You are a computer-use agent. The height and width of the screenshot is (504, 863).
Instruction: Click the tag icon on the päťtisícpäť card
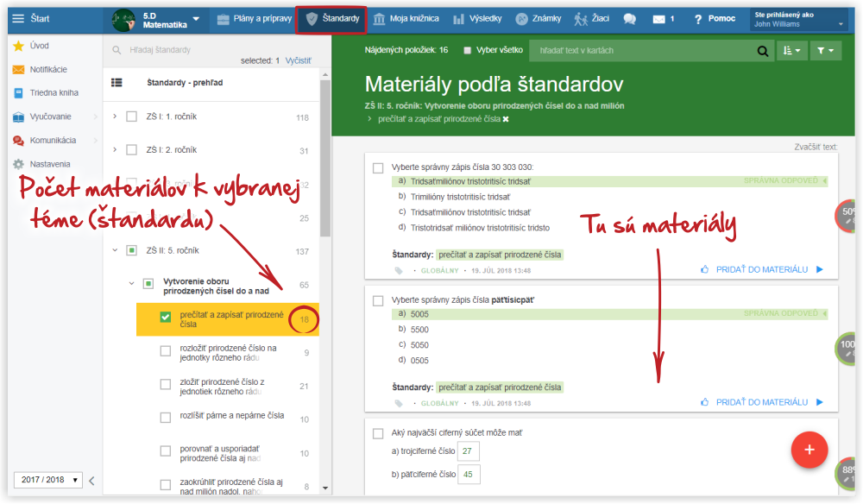399,403
